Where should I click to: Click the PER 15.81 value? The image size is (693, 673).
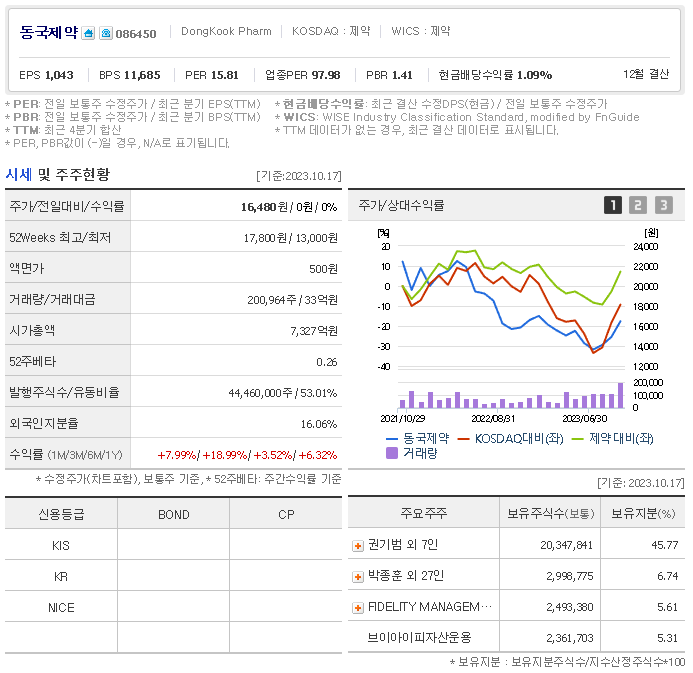pyautogui.click(x=224, y=75)
